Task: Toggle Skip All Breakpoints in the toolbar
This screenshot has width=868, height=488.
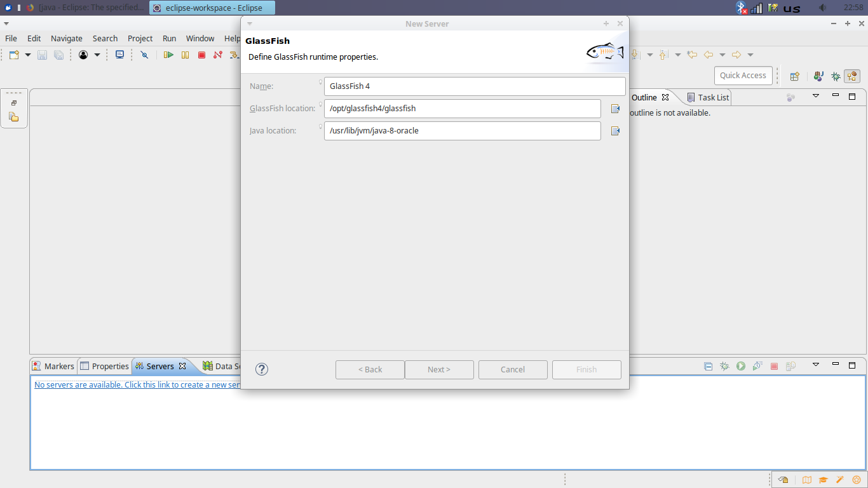Action: click(x=144, y=55)
